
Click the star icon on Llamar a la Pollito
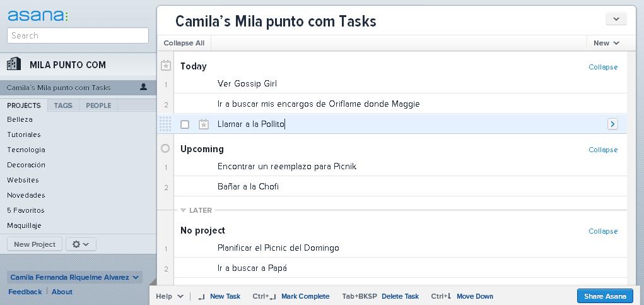click(x=204, y=124)
